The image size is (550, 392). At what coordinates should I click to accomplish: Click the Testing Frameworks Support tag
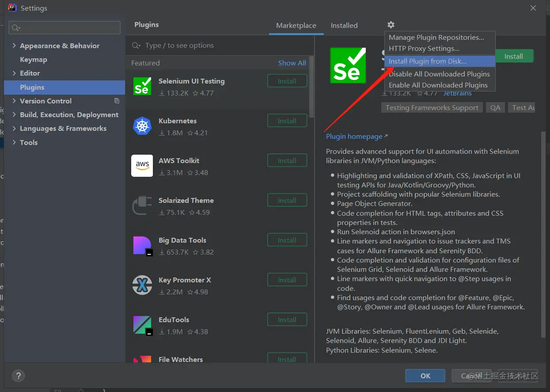click(432, 107)
